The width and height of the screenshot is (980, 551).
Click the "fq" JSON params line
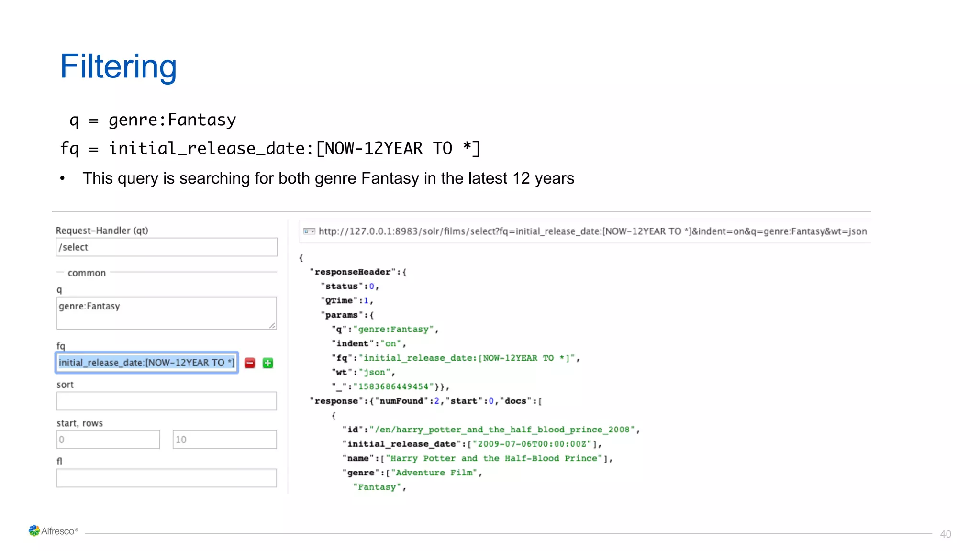pyautogui.click(x=456, y=358)
